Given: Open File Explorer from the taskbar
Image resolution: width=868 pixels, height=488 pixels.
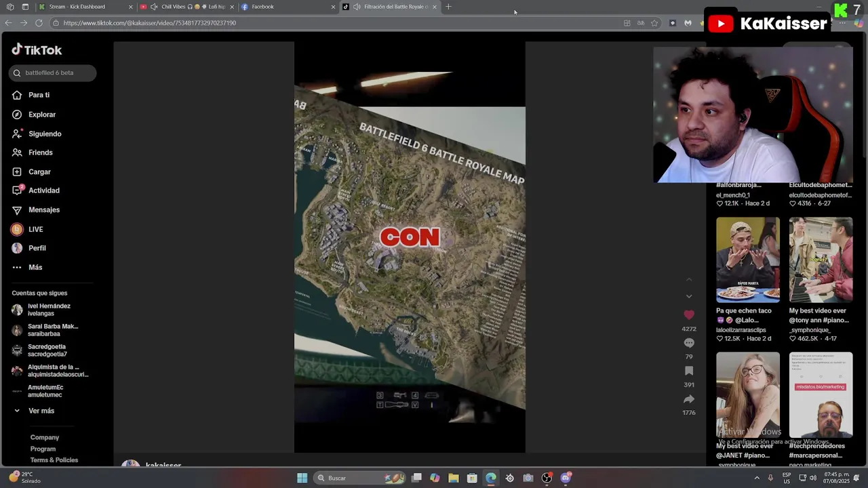Looking at the screenshot, I should [x=454, y=478].
